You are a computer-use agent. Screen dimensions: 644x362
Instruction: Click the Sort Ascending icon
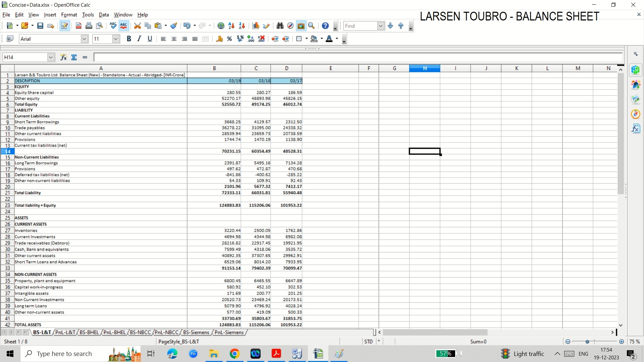tap(231, 26)
